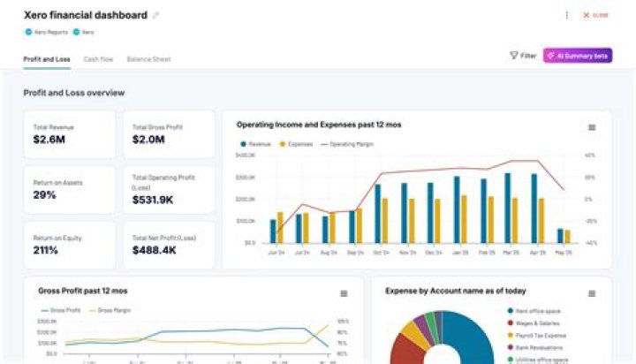Toggle Bank Revaluations in pie legend
This screenshot has height=364, width=636.
535,348
